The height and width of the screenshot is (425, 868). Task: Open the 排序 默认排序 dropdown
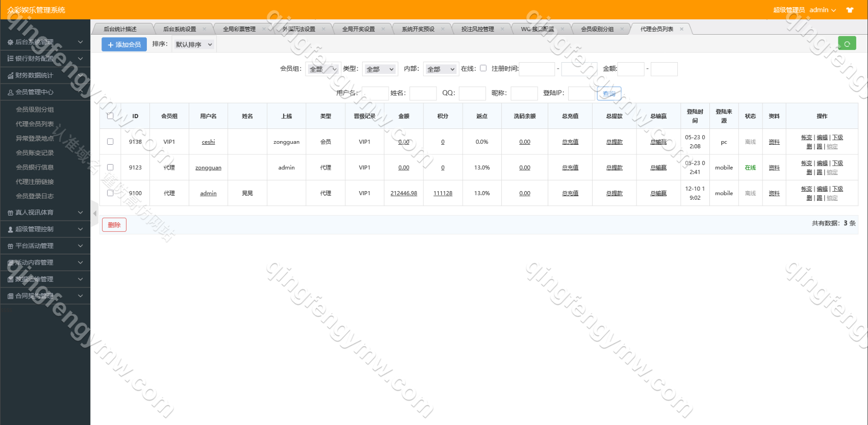[194, 45]
